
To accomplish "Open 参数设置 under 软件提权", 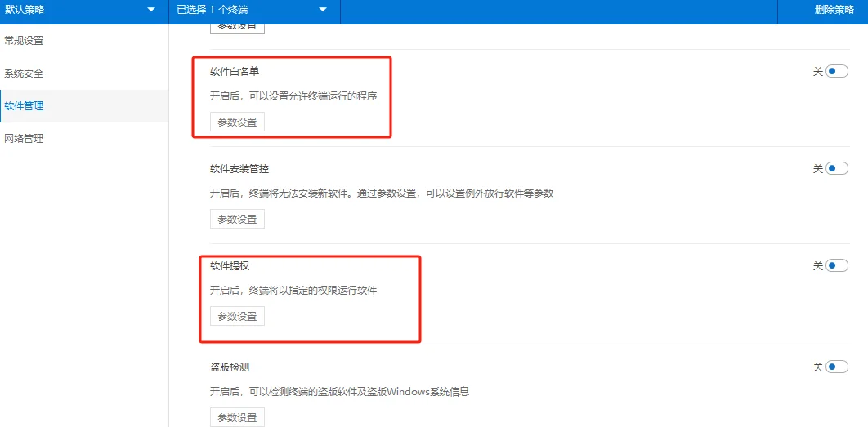I will click(x=238, y=317).
